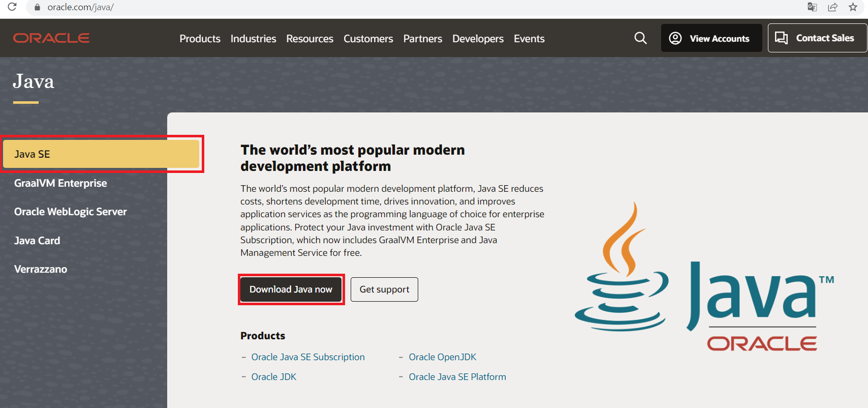
Task: Open the Resources menu
Action: pos(309,39)
